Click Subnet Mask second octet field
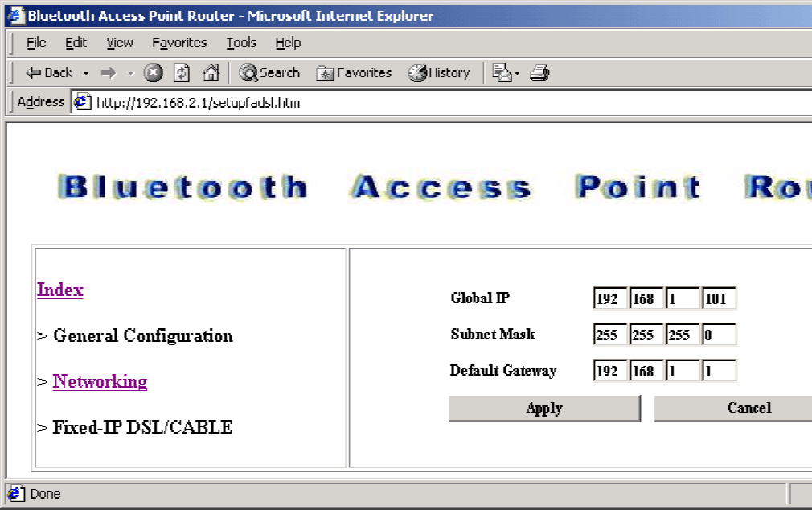The width and height of the screenshot is (812, 510). [646, 335]
